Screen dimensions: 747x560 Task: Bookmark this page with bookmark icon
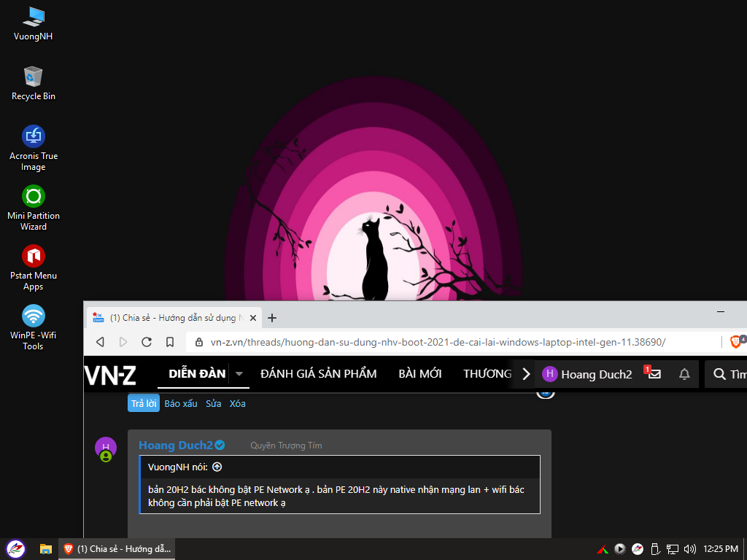tap(170, 342)
